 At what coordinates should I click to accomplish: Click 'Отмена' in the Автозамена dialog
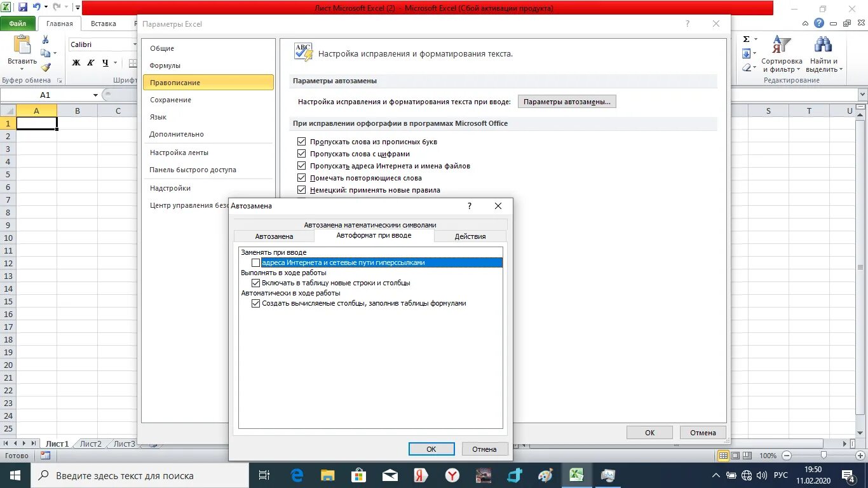484,449
